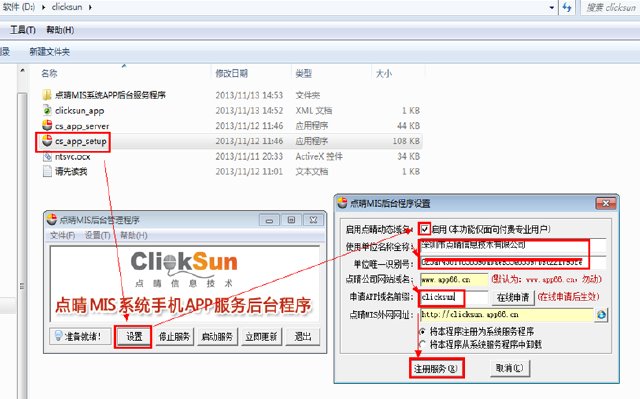Click the ntsvc.ocx ActiveX file icon
This screenshot has height=399, width=640.
point(47,157)
